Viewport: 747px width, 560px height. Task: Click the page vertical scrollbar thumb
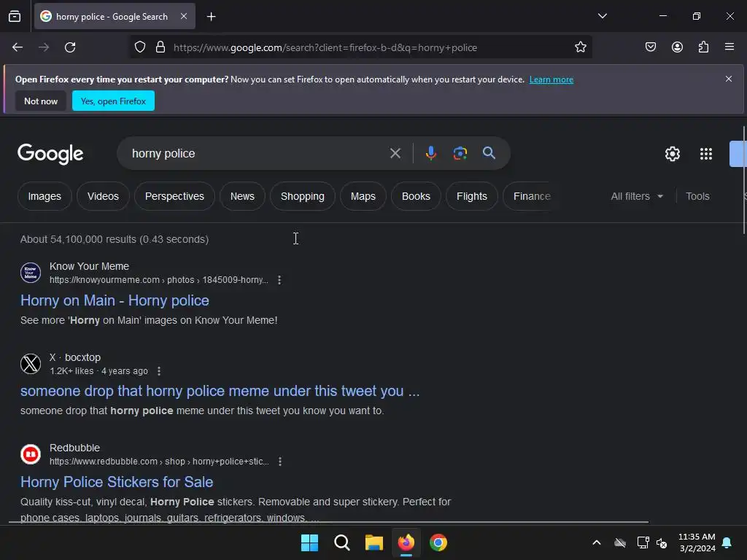click(x=744, y=180)
